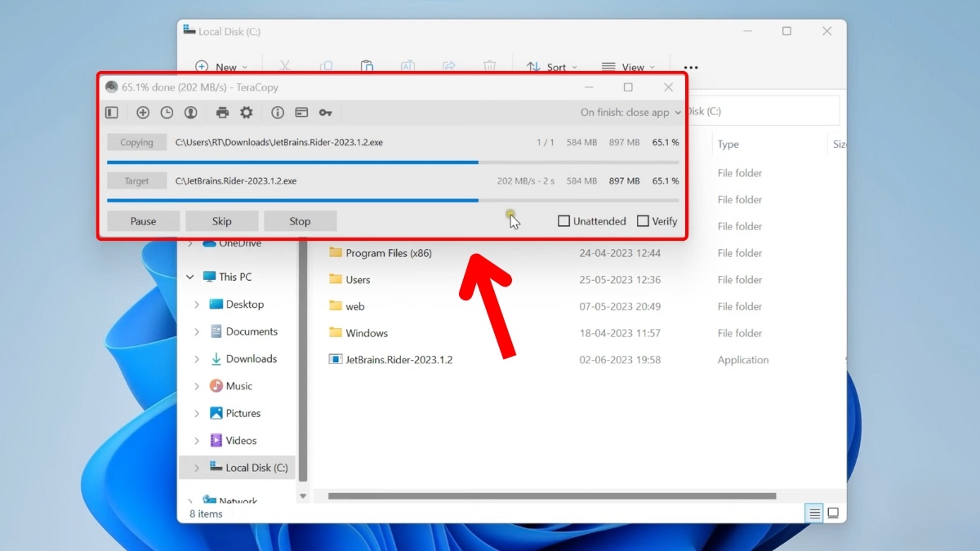Click source path C:\Users\RT\Downloads\JetBrains.Rider-2023.1.2.exe

[279, 142]
